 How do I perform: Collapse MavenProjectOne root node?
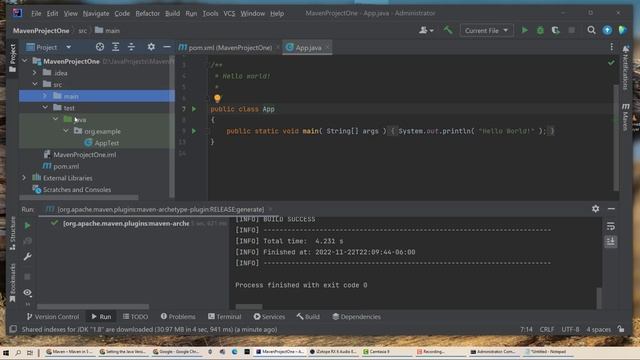pos(24,61)
